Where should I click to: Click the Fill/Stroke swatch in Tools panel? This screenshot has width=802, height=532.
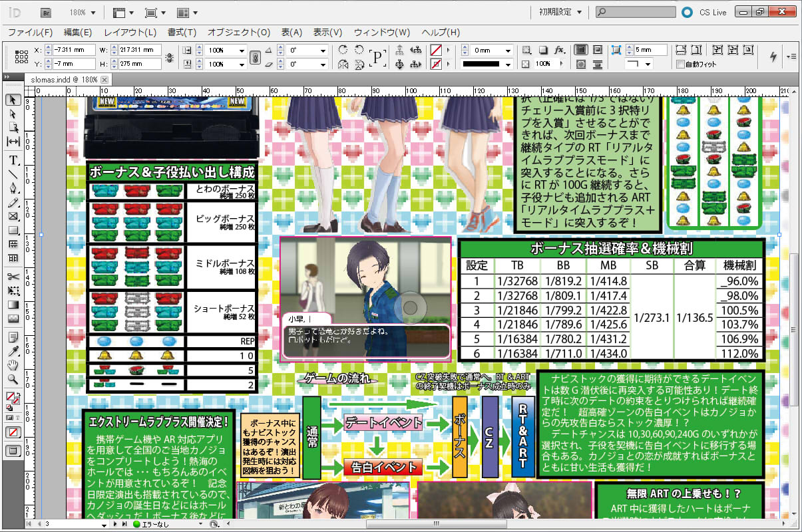pyautogui.click(x=11, y=400)
